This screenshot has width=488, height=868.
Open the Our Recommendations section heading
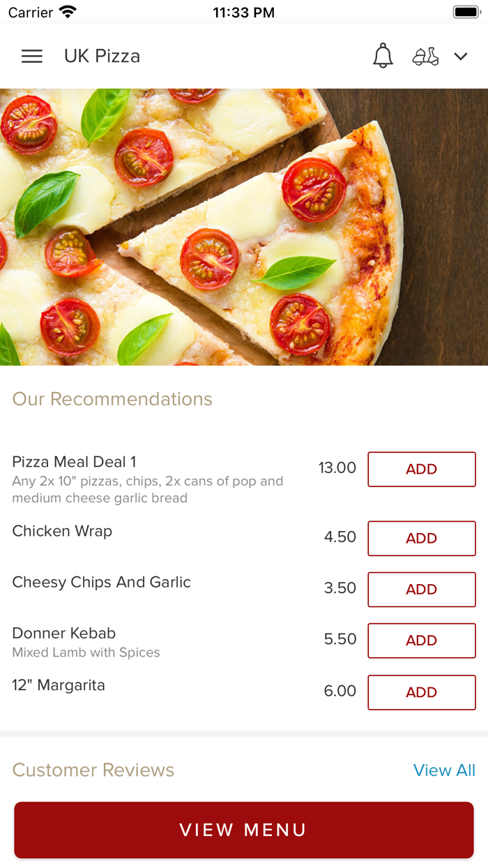tap(112, 399)
